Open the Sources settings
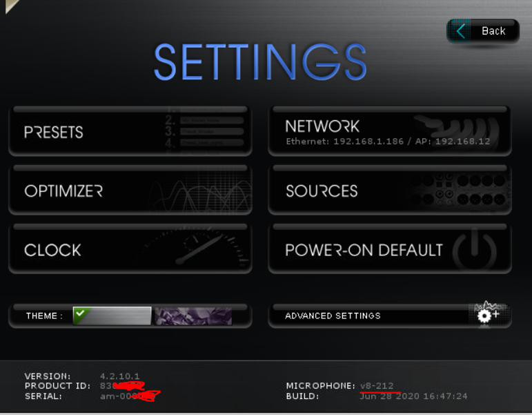532x415 pixels. click(389, 190)
